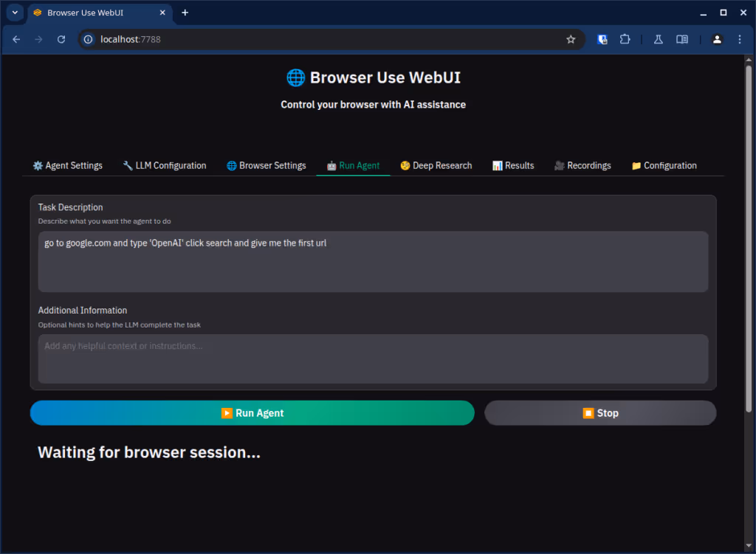
Task: Switch to the Agent Settings tab
Action: [x=67, y=165]
